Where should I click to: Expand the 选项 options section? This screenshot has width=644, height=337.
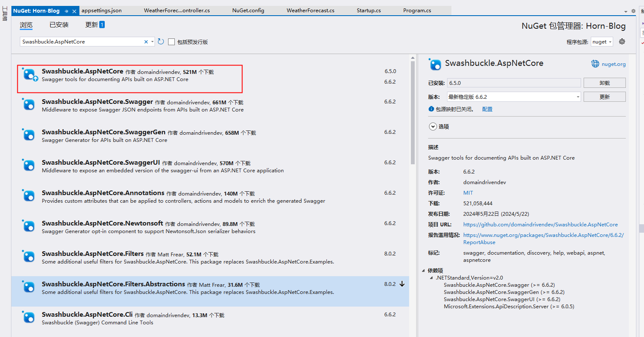pos(433,126)
